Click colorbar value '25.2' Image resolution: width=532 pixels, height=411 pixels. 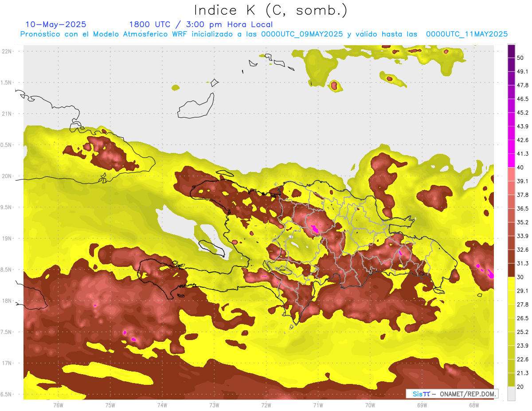523,332
